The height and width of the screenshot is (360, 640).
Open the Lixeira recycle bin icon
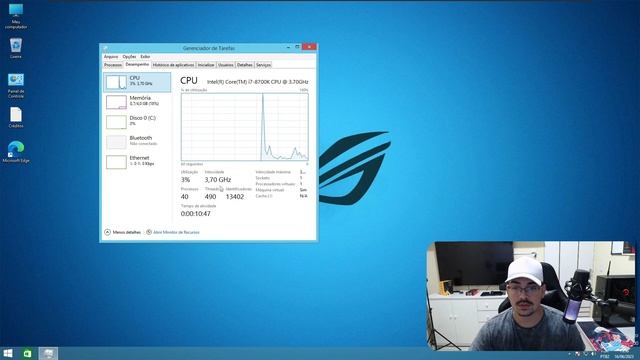click(x=16, y=48)
